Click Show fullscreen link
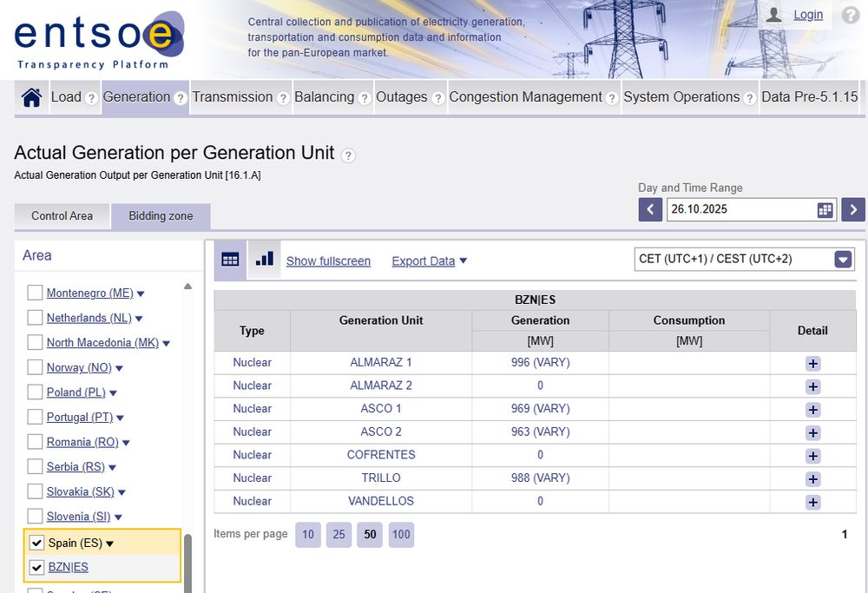868x593 pixels. coord(328,260)
